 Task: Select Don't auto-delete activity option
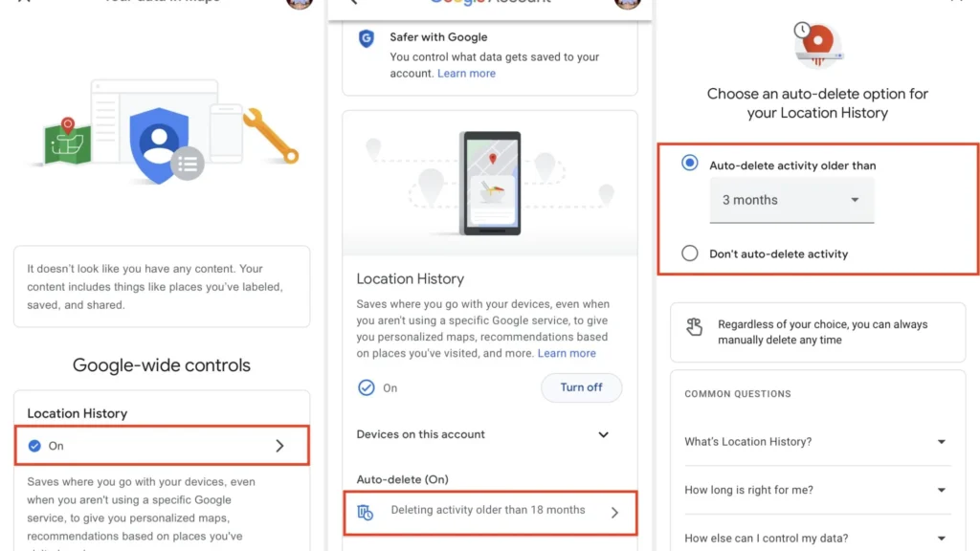(x=690, y=253)
